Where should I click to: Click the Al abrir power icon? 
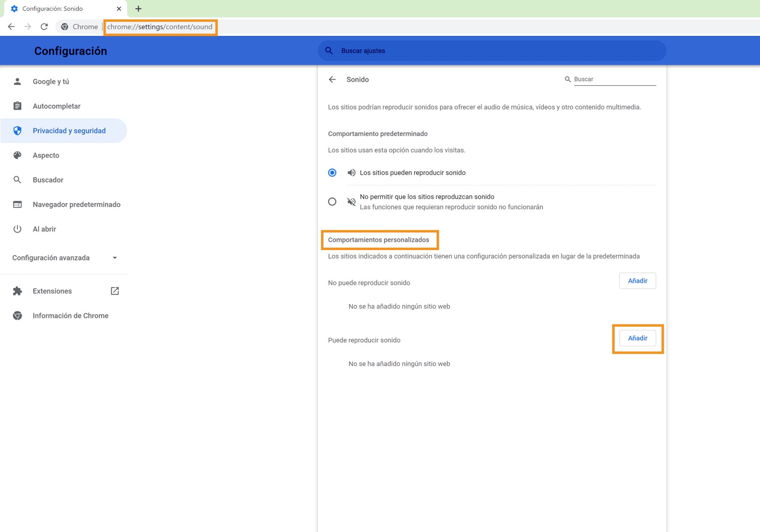[18, 229]
